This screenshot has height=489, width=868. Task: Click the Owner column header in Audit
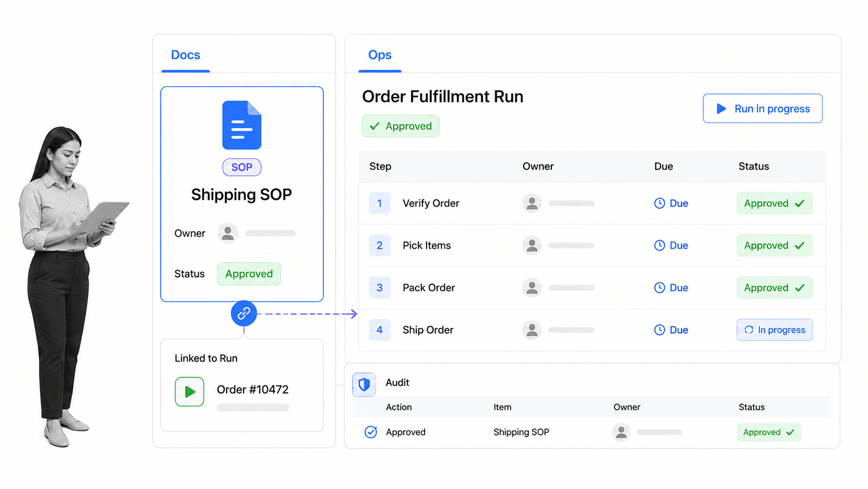tap(627, 407)
